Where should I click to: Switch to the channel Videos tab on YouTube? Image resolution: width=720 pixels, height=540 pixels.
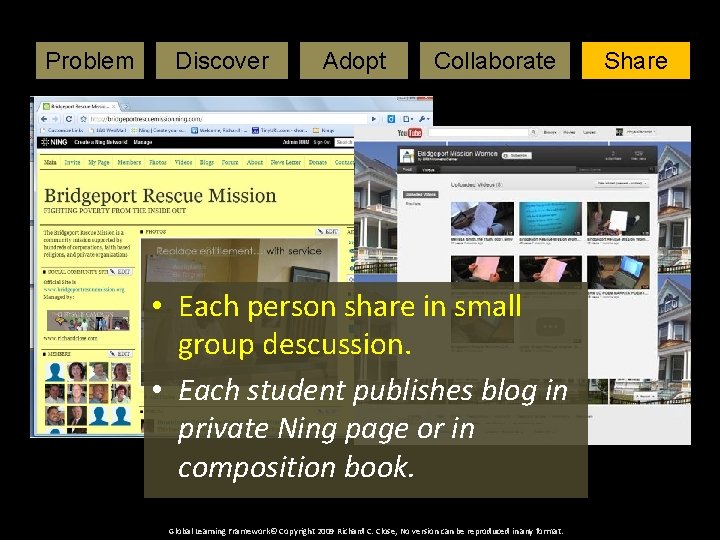tap(428, 170)
